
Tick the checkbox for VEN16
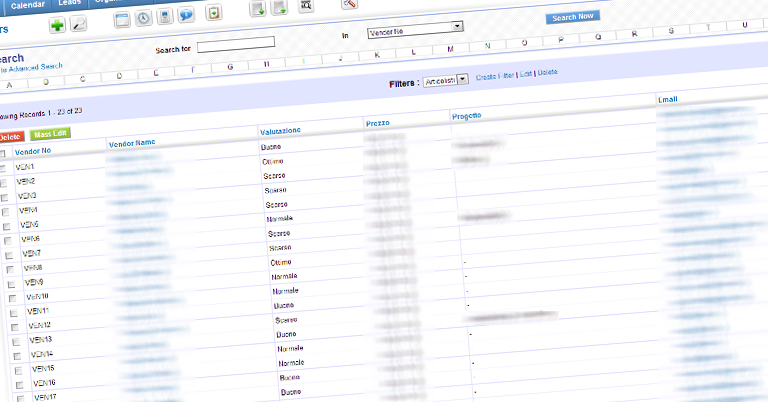point(20,385)
